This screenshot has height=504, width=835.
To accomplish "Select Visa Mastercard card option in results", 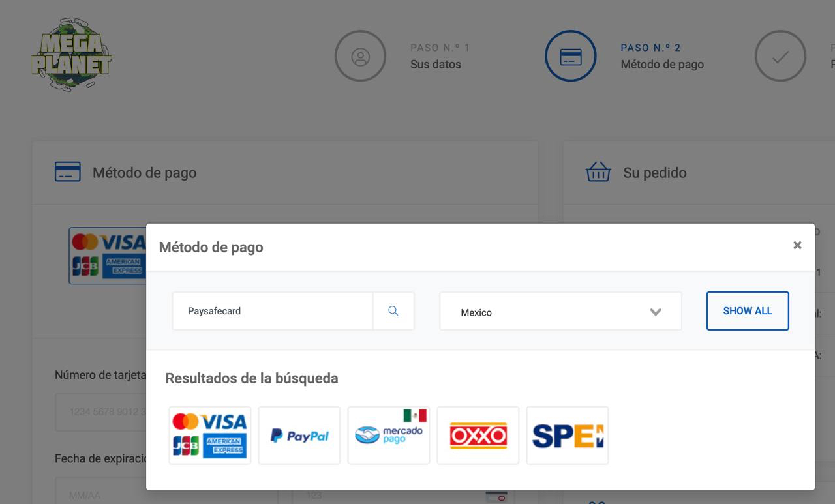I will click(x=210, y=436).
